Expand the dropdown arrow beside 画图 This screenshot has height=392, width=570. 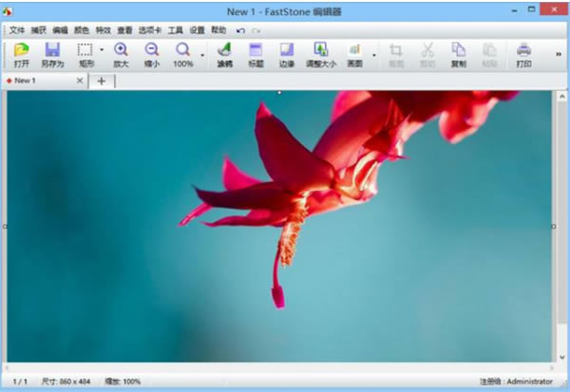pos(374,55)
